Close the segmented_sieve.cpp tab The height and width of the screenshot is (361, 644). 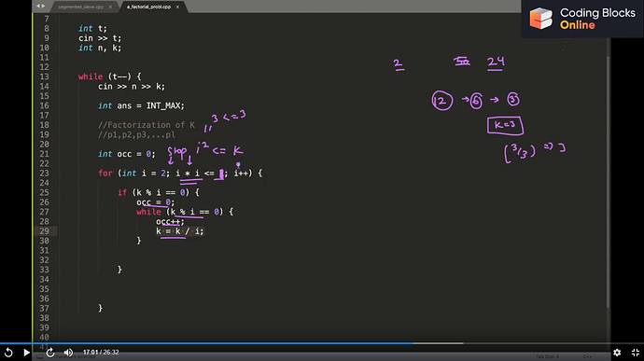(x=110, y=7)
